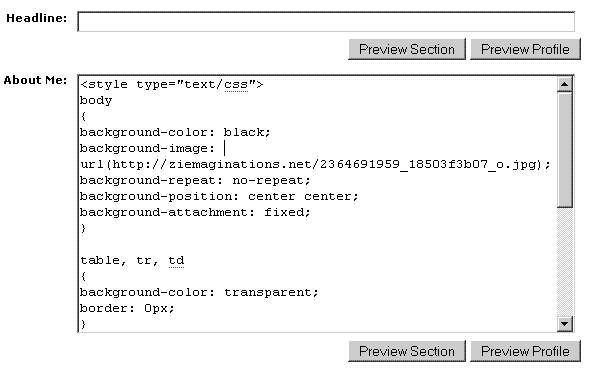Screen dimensions: 598x370
Task: Click the "body" selector line
Action: tap(96, 100)
